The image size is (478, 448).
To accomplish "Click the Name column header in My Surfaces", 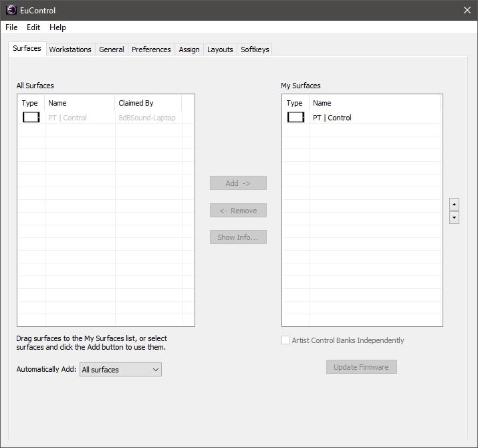I will [x=375, y=103].
